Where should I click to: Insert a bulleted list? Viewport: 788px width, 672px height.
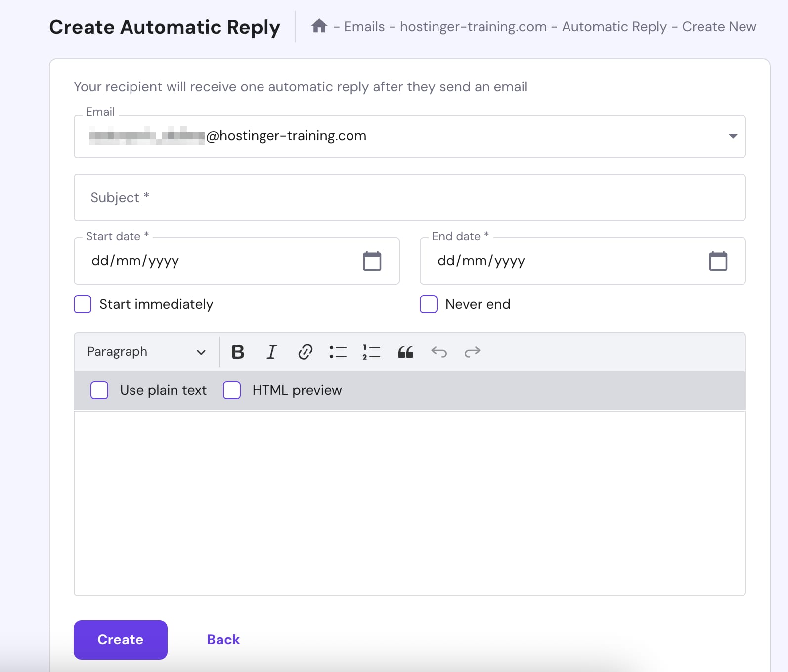pyautogui.click(x=338, y=352)
